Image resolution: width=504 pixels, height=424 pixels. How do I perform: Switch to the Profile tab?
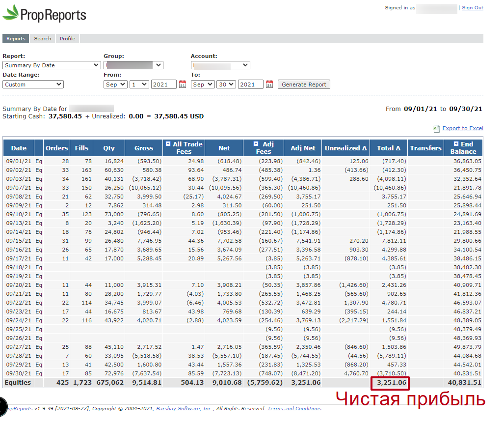pyautogui.click(x=68, y=39)
